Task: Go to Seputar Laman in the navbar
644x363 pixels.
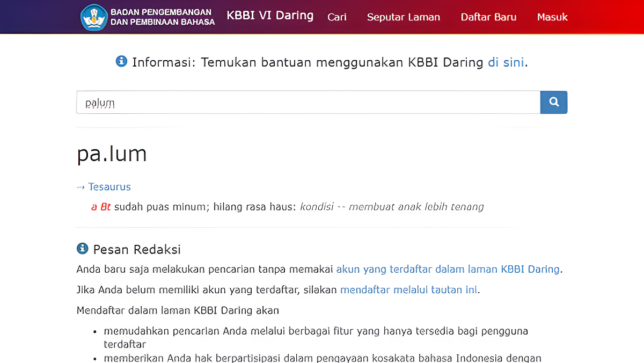Action: [x=404, y=17]
